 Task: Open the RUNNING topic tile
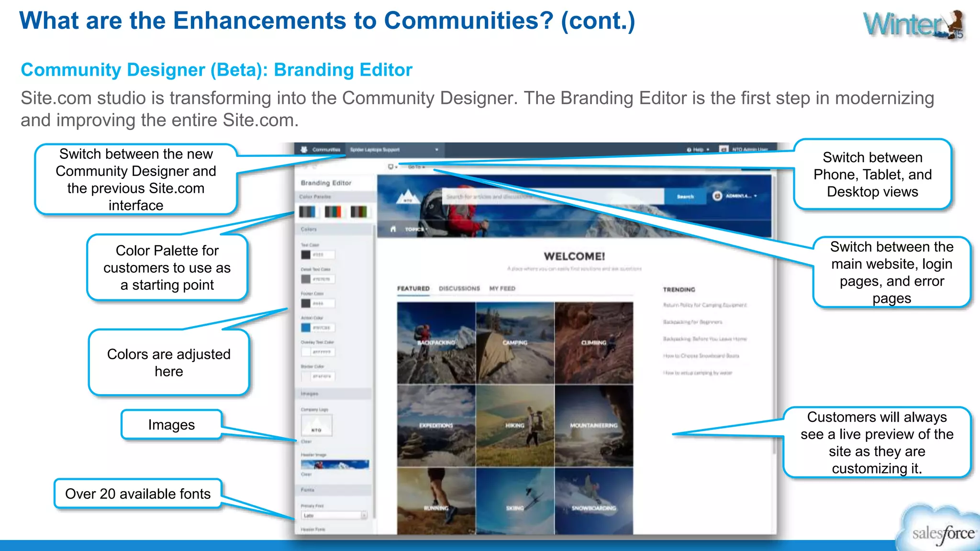436,501
